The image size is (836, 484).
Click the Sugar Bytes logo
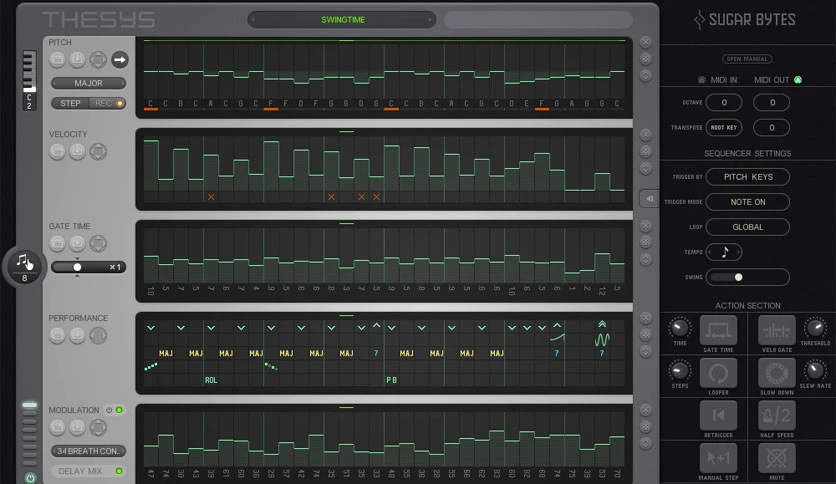pyautogui.click(x=744, y=20)
